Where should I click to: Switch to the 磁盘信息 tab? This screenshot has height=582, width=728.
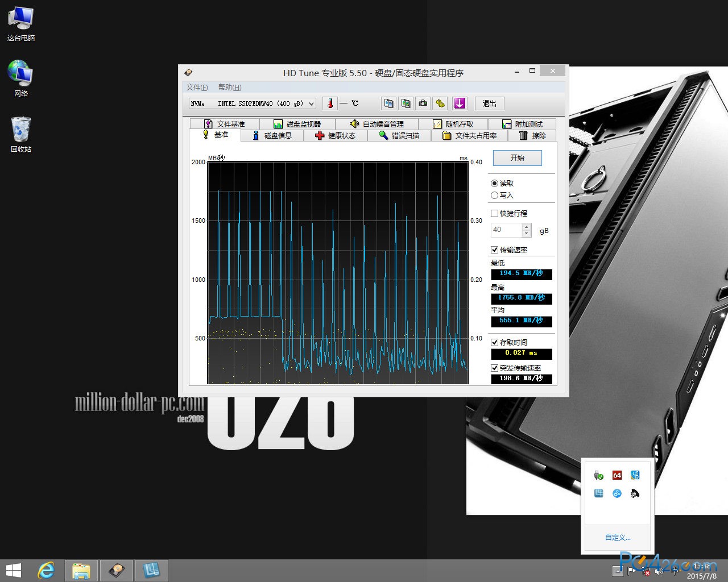[272, 135]
